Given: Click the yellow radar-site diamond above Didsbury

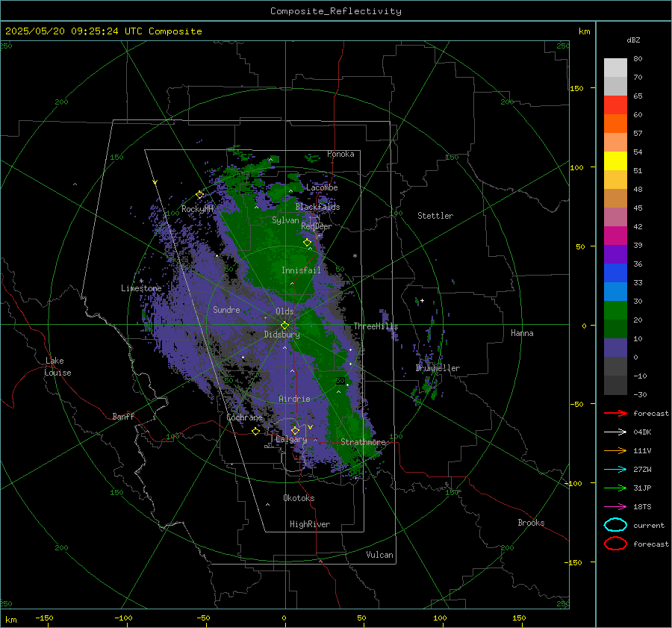Looking at the screenshot, I should [284, 326].
